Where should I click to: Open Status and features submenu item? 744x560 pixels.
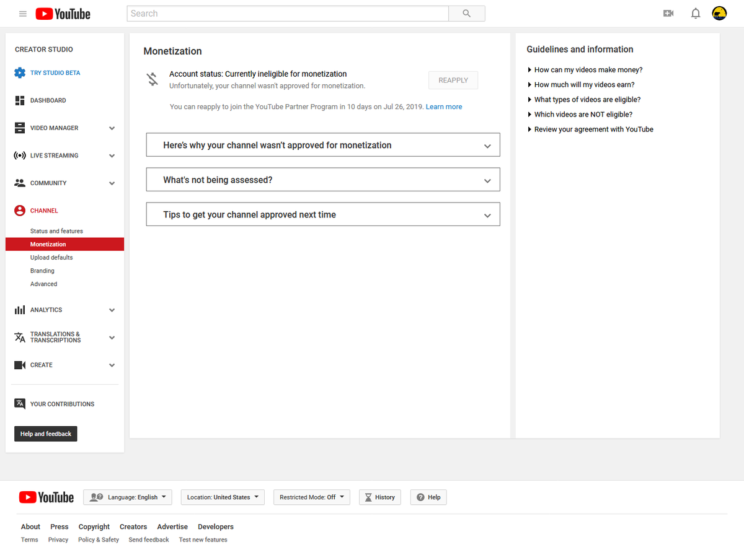(56, 231)
